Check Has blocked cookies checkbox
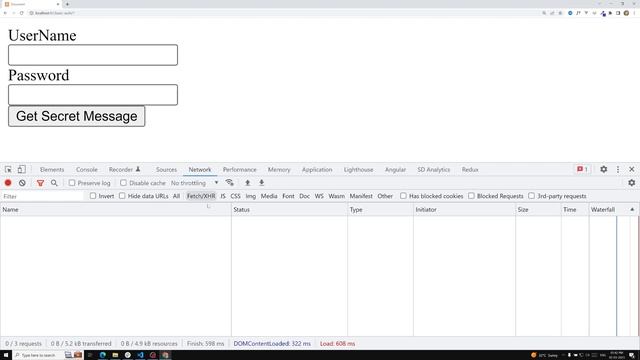 [403, 196]
